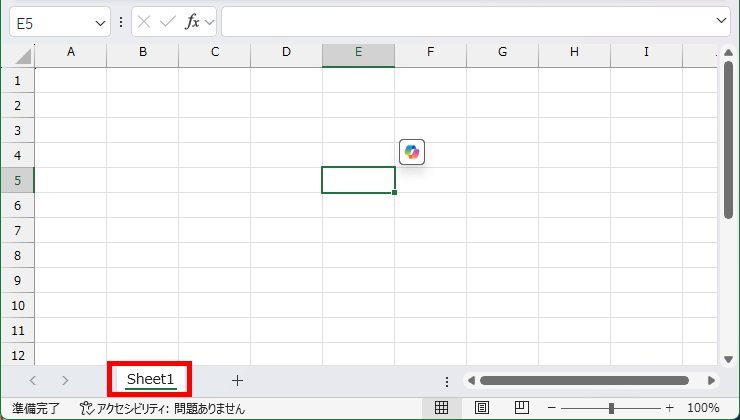
Task: Select row 8 header
Action: click(18, 255)
